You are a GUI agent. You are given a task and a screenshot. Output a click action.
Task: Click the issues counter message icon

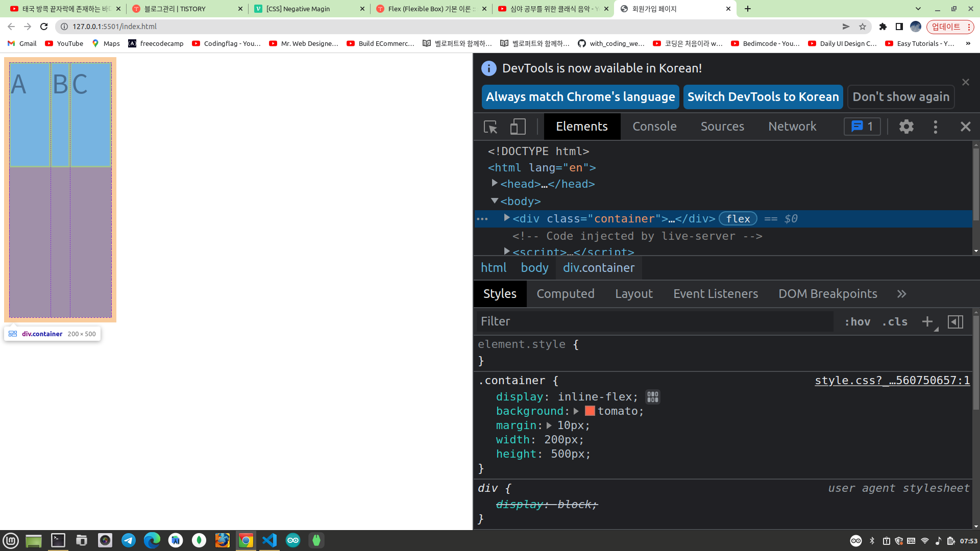tap(862, 127)
